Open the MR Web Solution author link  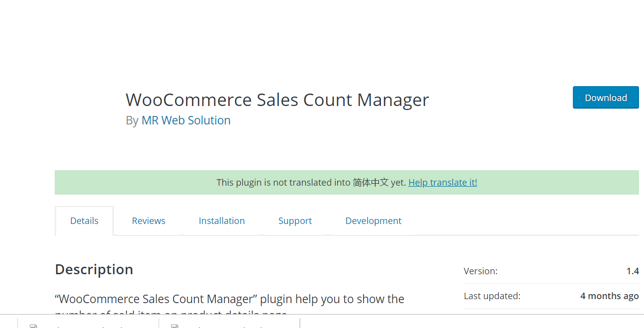pyautogui.click(x=186, y=120)
